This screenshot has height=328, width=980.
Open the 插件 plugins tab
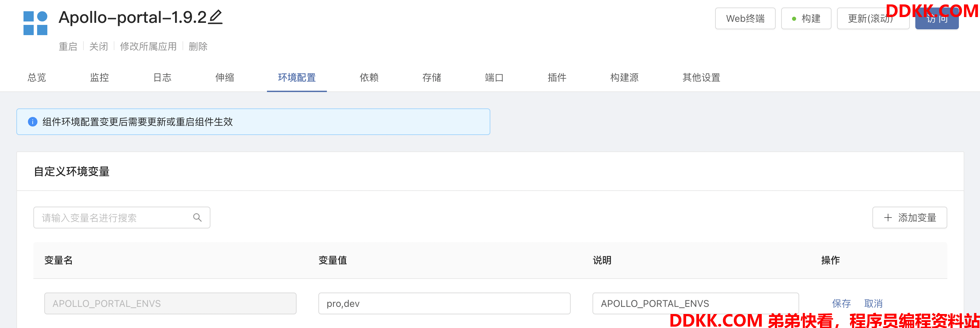click(x=557, y=77)
